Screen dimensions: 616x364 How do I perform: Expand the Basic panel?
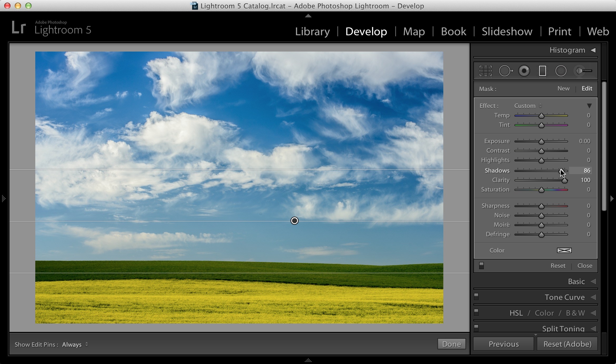[x=576, y=281]
